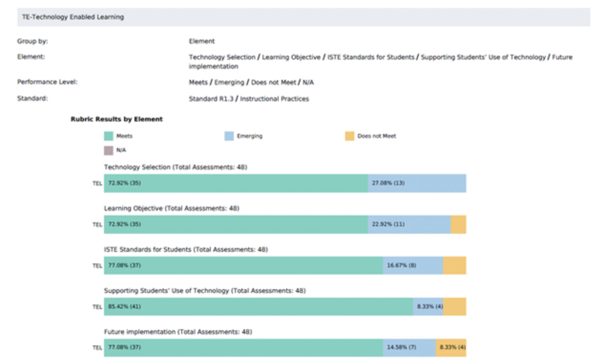Click Technology Selection's 72.92% (35) Meets bar

coord(236,183)
